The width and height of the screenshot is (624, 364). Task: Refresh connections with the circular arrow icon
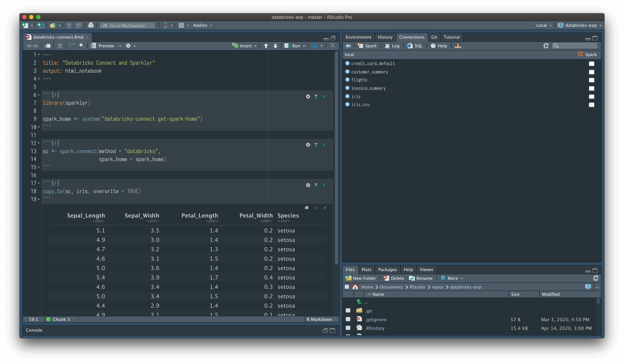click(546, 46)
